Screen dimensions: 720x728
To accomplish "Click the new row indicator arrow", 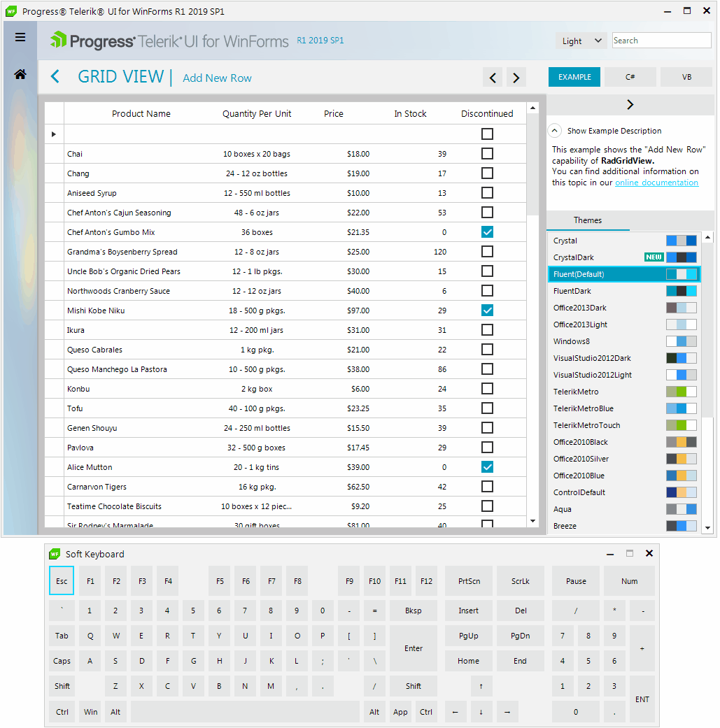I will 54,134.
